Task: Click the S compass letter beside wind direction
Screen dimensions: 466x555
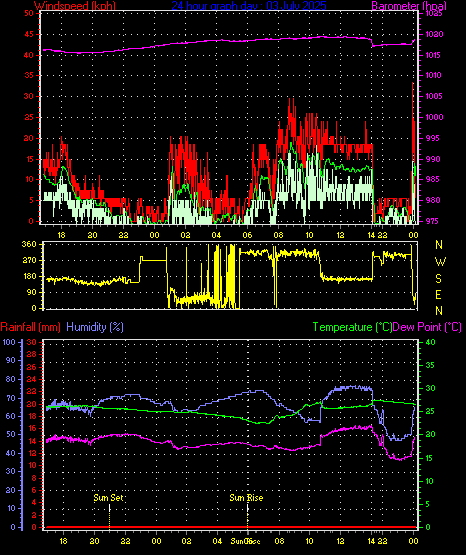Action: (x=439, y=279)
